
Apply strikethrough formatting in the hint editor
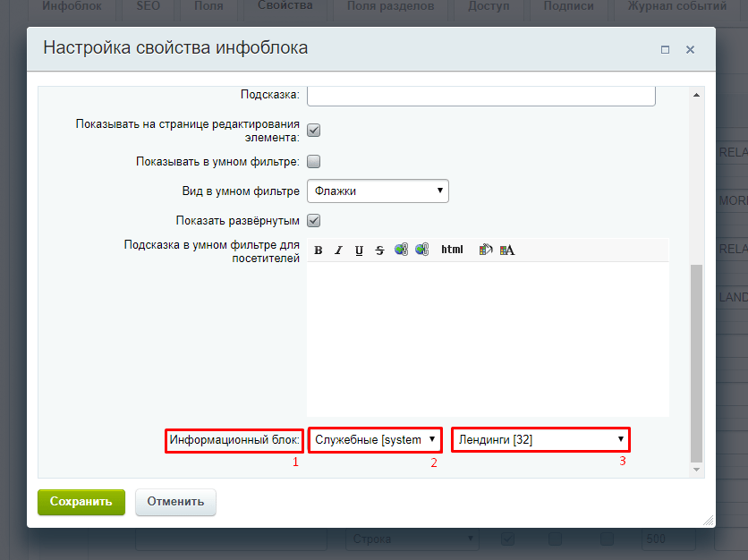378,250
